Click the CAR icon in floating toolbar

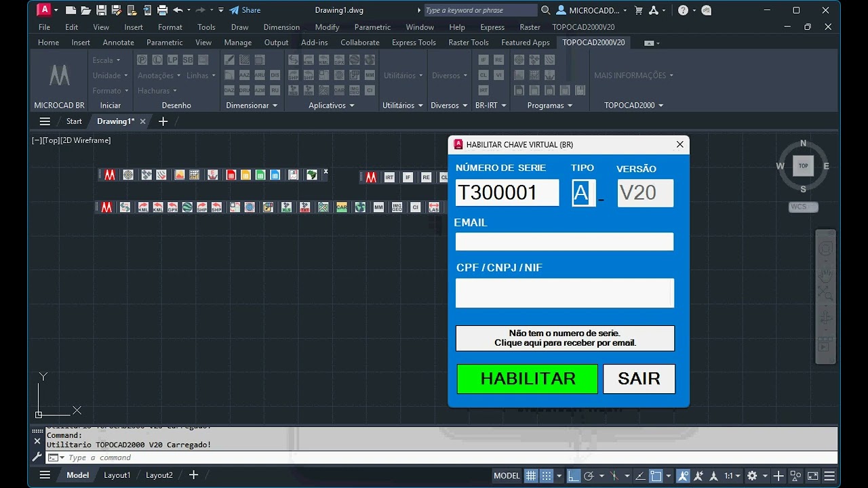point(342,207)
